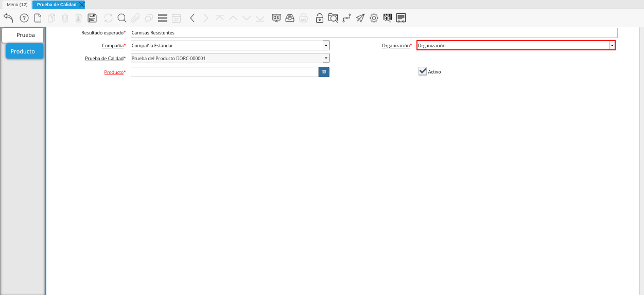Click the up chevron parent record icon

[x=233, y=18]
